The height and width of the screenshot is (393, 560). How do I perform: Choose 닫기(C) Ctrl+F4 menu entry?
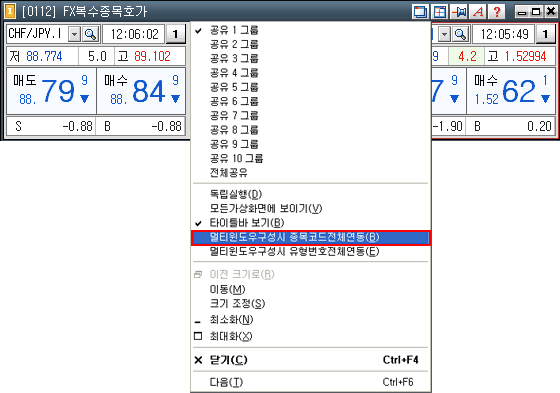(x=310, y=360)
